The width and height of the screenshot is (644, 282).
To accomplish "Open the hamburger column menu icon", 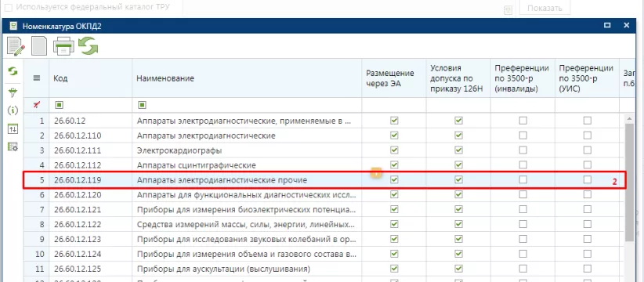I will [37, 78].
